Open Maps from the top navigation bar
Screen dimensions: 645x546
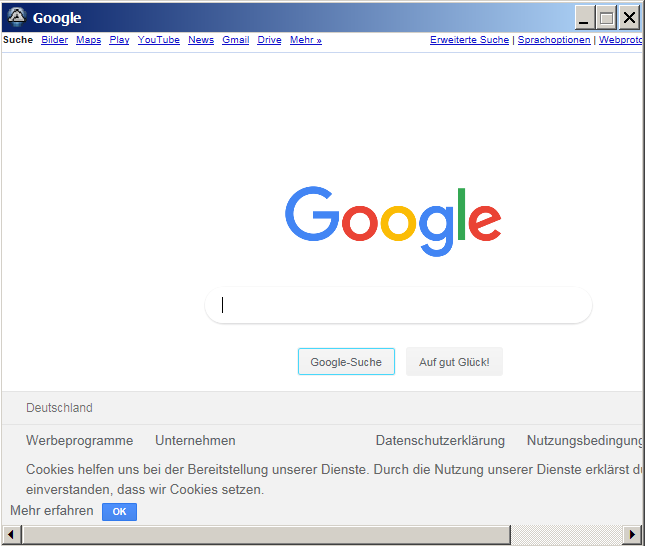click(88, 40)
